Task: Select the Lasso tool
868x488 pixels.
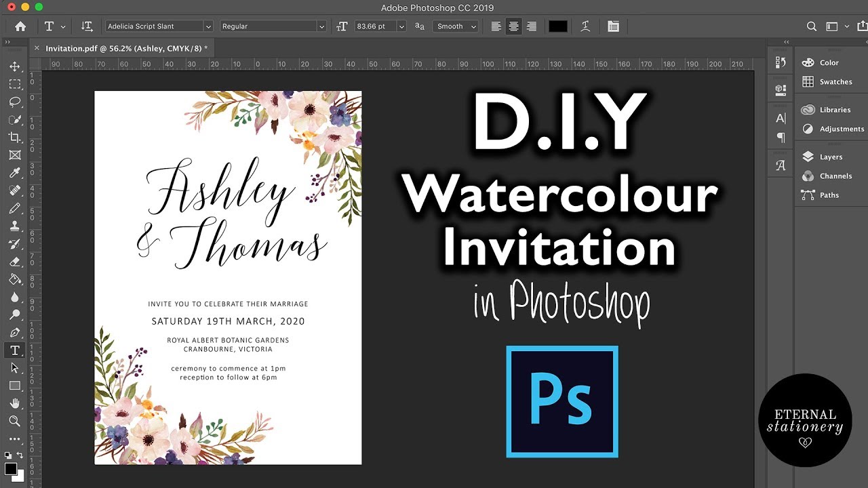Action: (14, 102)
